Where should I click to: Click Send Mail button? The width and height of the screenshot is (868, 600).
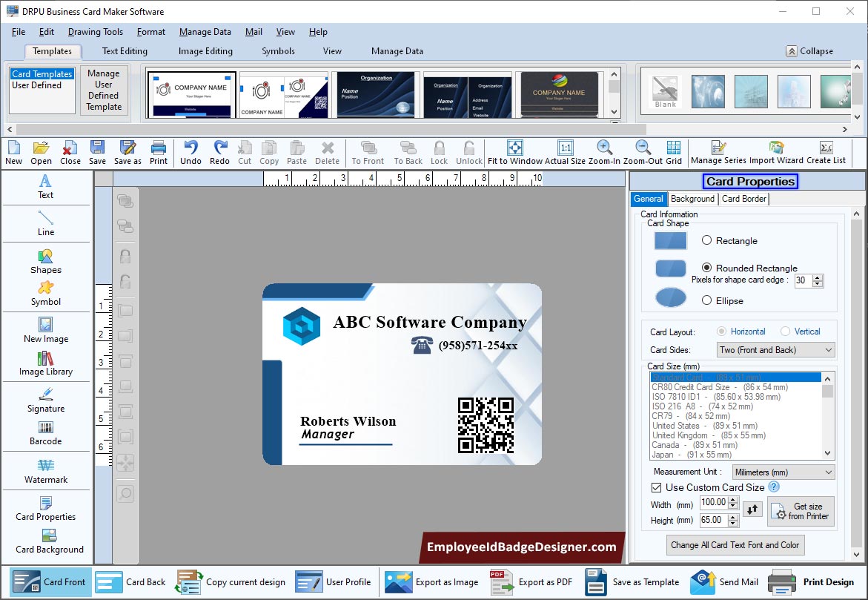coord(724,581)
